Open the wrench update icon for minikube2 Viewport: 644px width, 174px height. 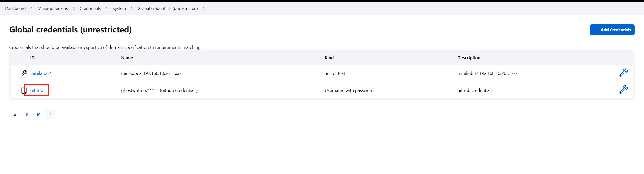(624, 73)
